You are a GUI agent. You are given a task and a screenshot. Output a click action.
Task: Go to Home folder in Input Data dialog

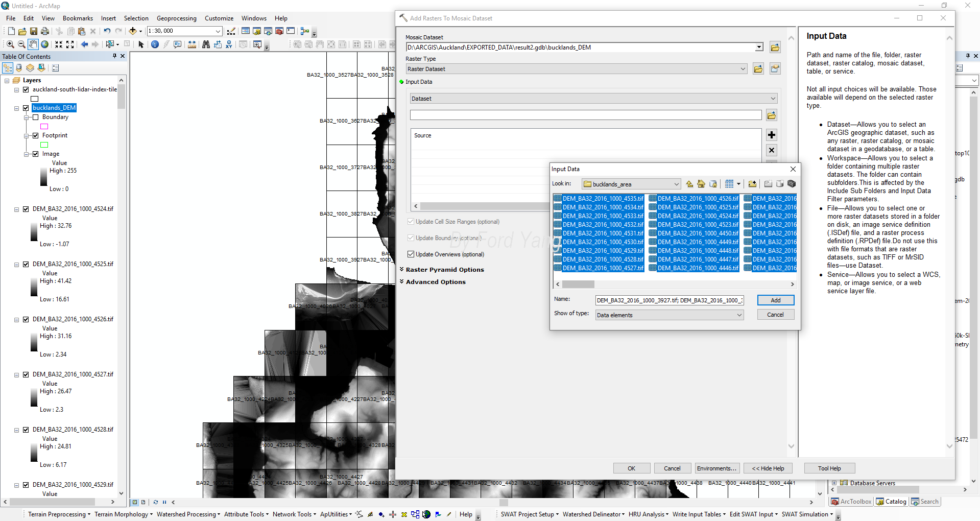click(701, 184)
